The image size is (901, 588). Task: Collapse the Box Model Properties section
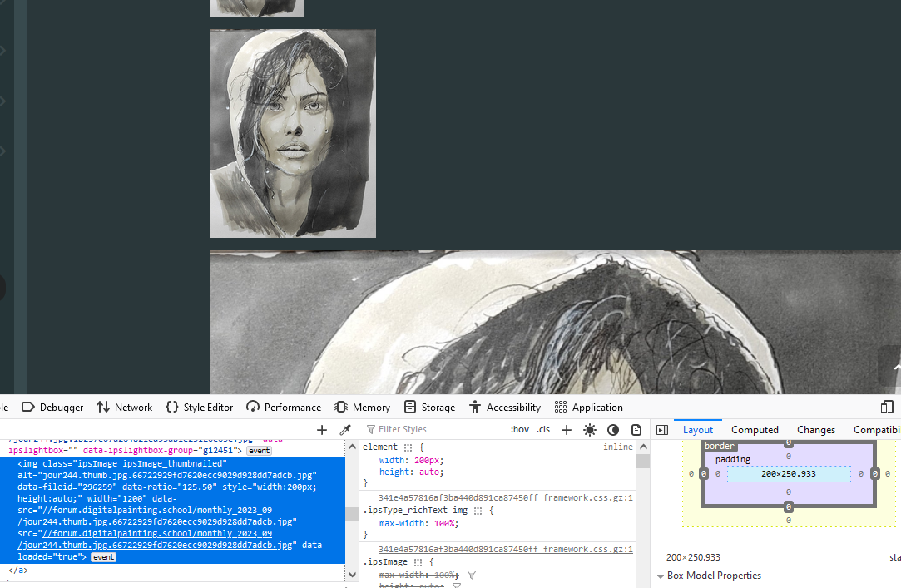661,575
